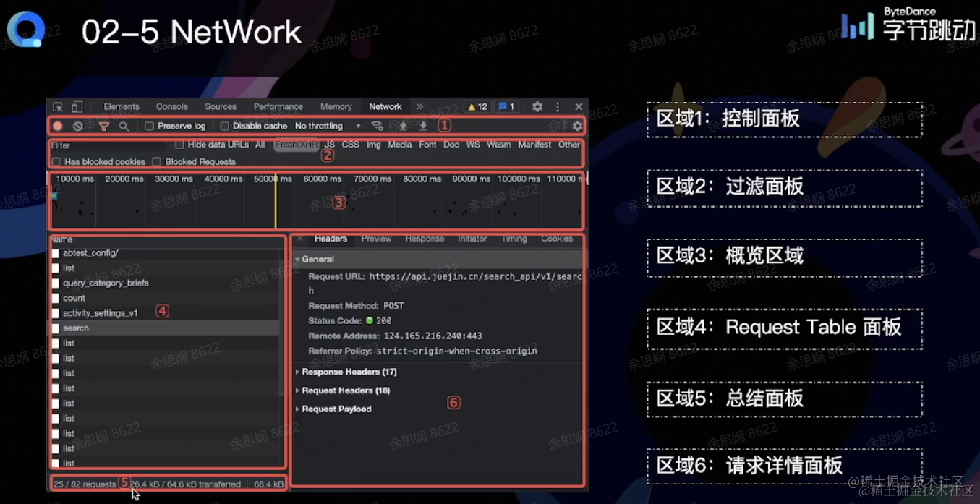
Task: Select the Network tab
Action: [x=385, y=106]
